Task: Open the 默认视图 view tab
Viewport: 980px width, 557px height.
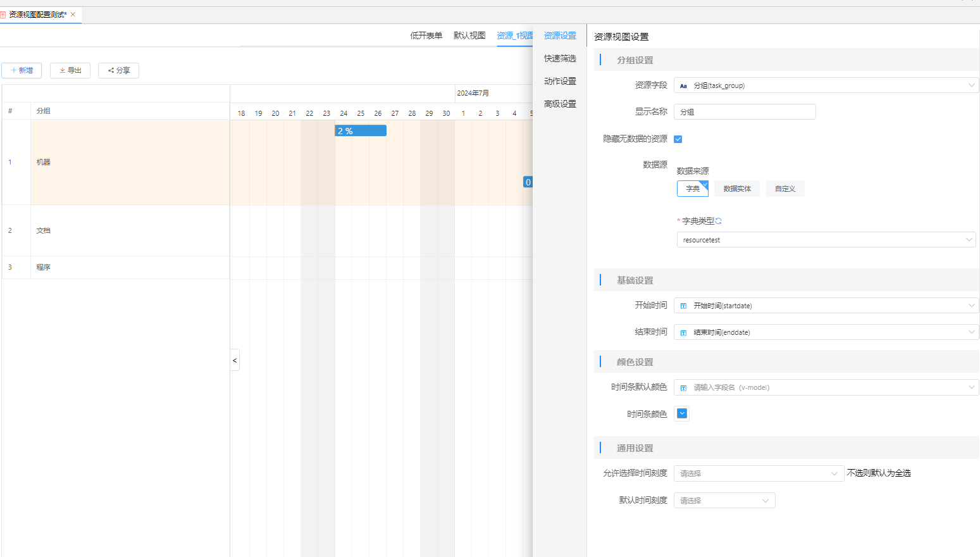Action: click(x=469, y=35)
